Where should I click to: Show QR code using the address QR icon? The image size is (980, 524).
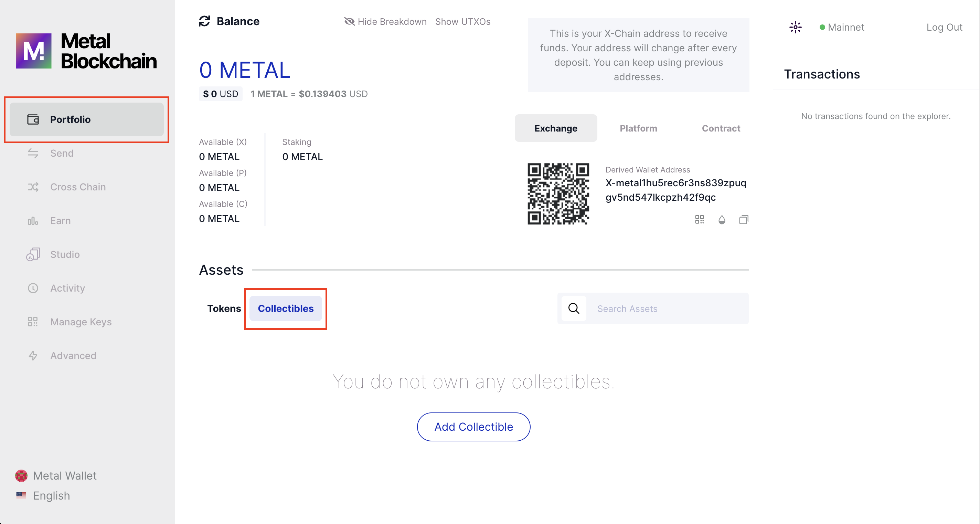699,220
